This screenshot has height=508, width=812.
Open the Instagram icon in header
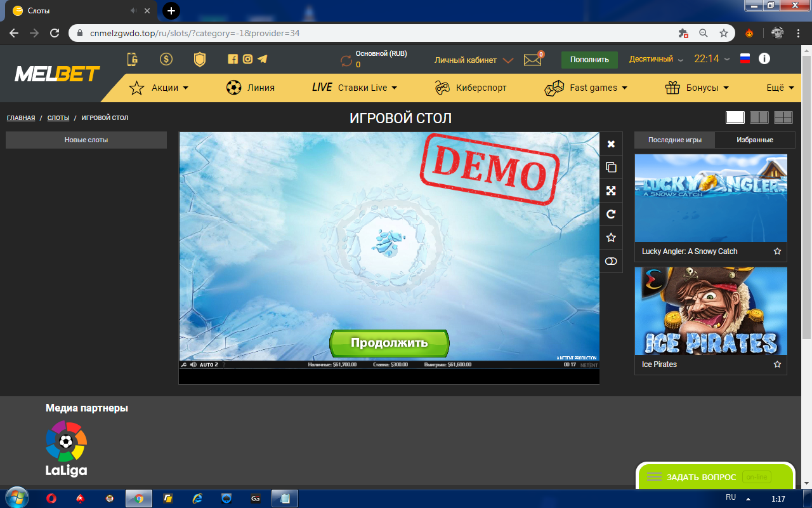pyautogui.click(x=247, y=59)
